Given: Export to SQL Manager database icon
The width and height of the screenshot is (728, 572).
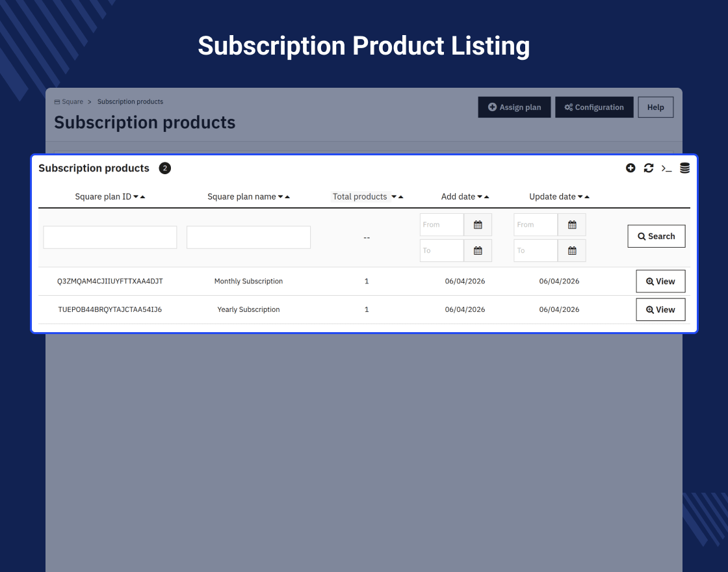Looking at the screenshot, I should (x=685, y=168).
